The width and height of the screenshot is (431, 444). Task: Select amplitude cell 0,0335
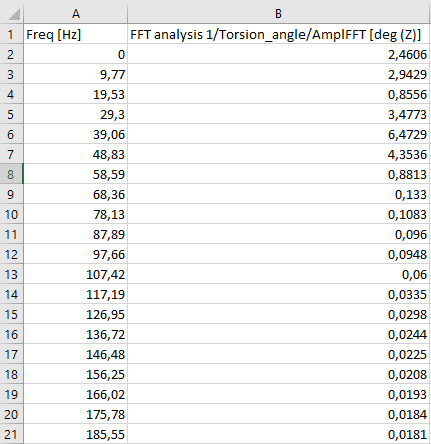(279, 294)
